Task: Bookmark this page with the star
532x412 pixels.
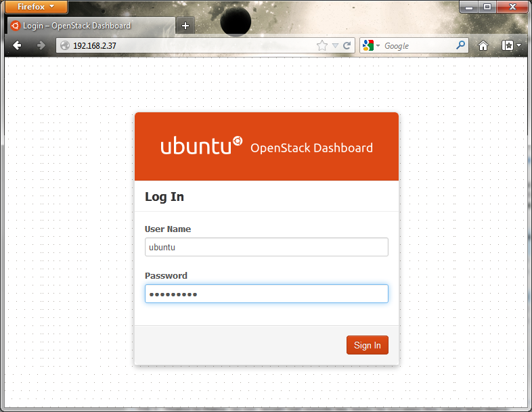Action: click(x=322, y=45)
